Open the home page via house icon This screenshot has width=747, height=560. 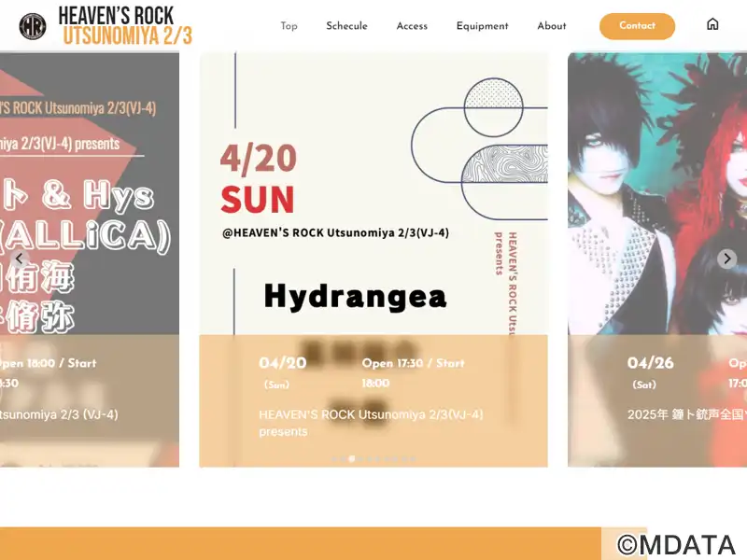(x=712, y=24)
